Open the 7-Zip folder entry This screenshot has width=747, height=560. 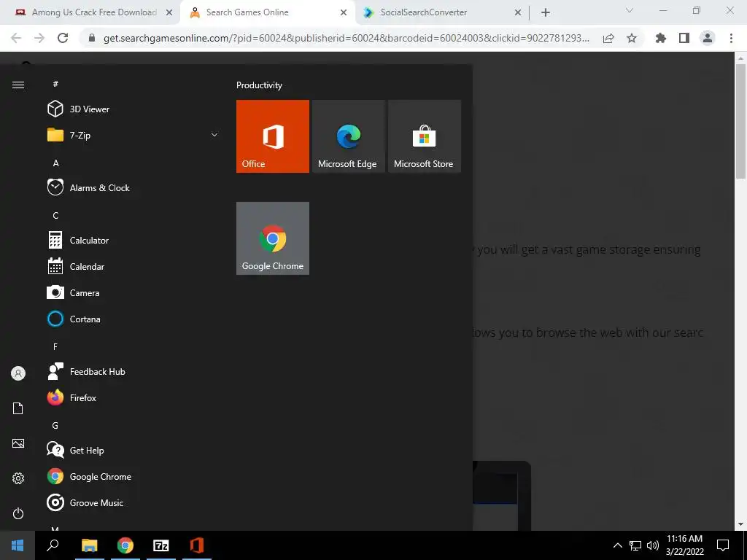click(x=133, y=135)
